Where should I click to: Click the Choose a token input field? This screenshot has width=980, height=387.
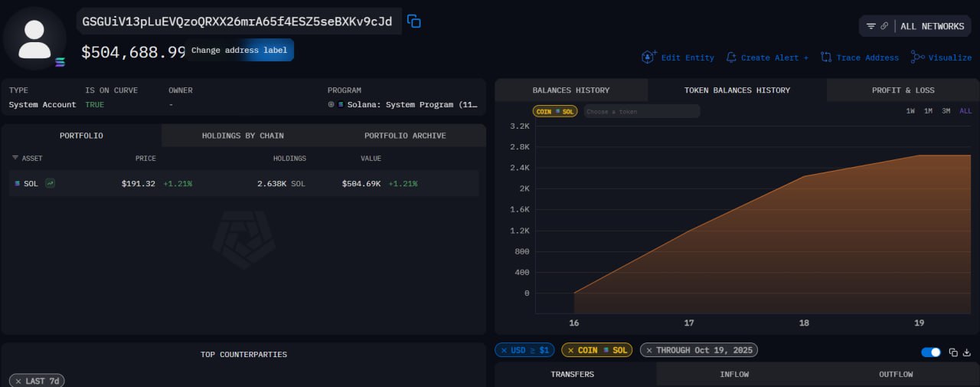pos(642,112)
